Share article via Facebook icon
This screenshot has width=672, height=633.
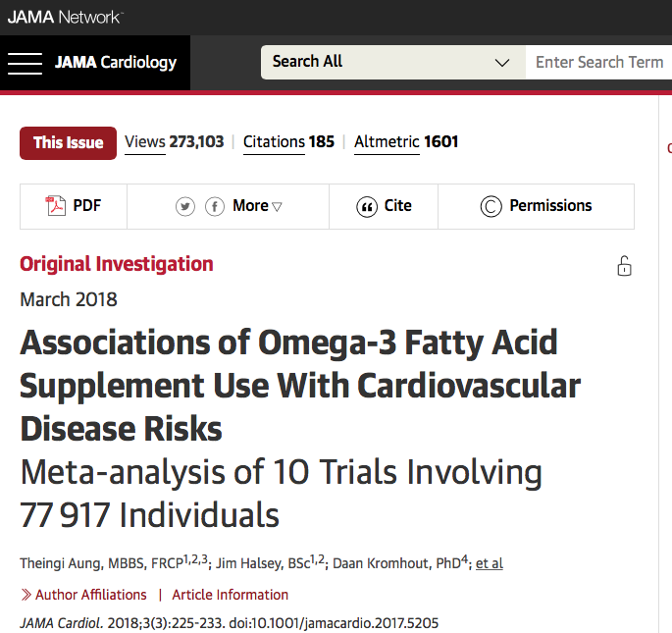214,206
